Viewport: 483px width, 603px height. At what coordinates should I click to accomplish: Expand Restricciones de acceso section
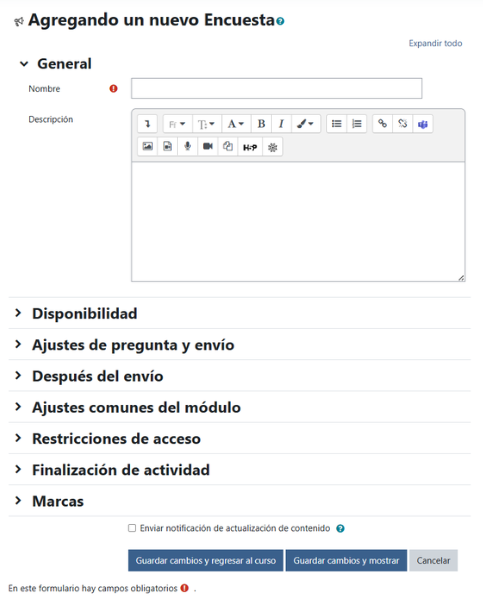pyautogui.click(x=18, y=438)
